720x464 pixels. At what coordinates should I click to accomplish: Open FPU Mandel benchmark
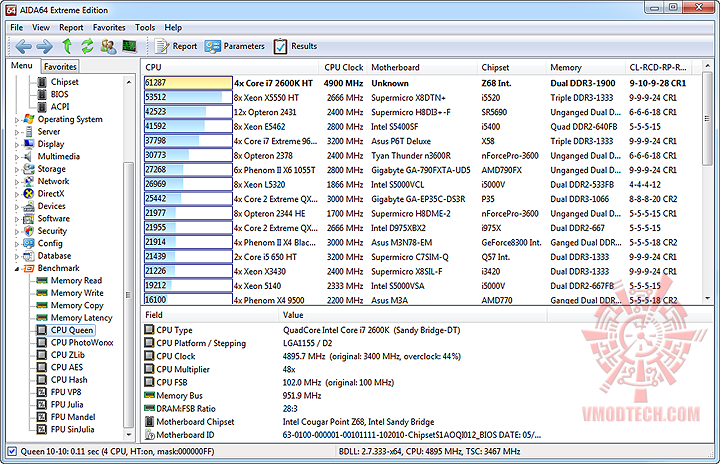[x=73, y=417]
